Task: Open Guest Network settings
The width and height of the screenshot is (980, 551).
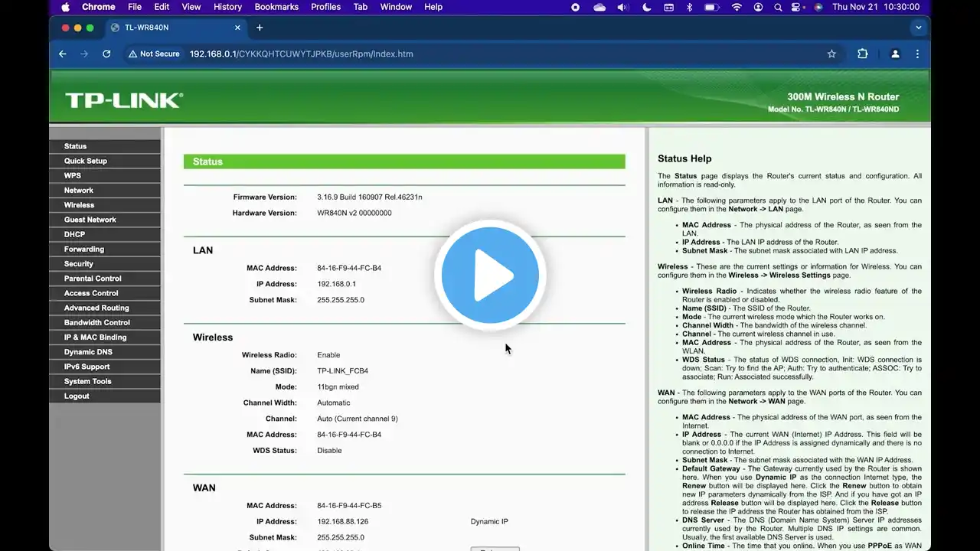Action: (x=105, y=220)
